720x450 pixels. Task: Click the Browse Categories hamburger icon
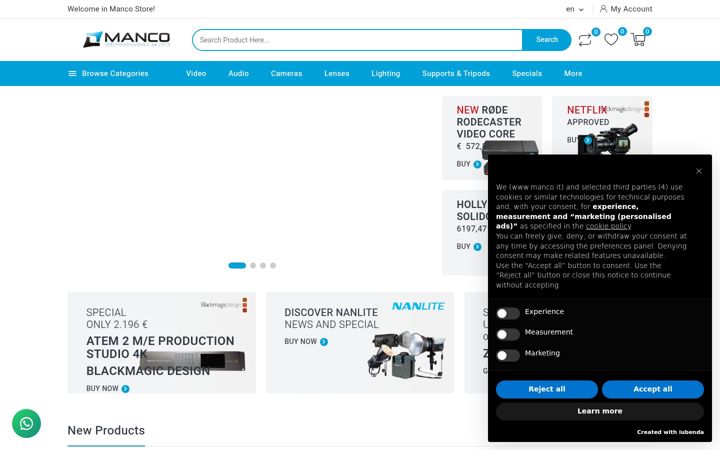(x=72, y=73)
